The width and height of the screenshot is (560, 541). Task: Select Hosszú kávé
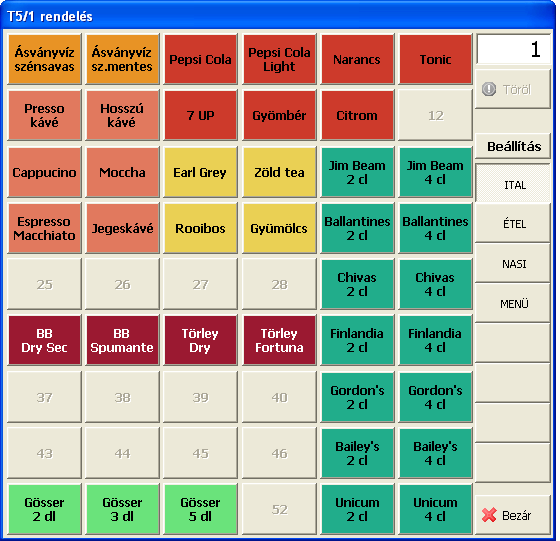(x=122, y=115)
